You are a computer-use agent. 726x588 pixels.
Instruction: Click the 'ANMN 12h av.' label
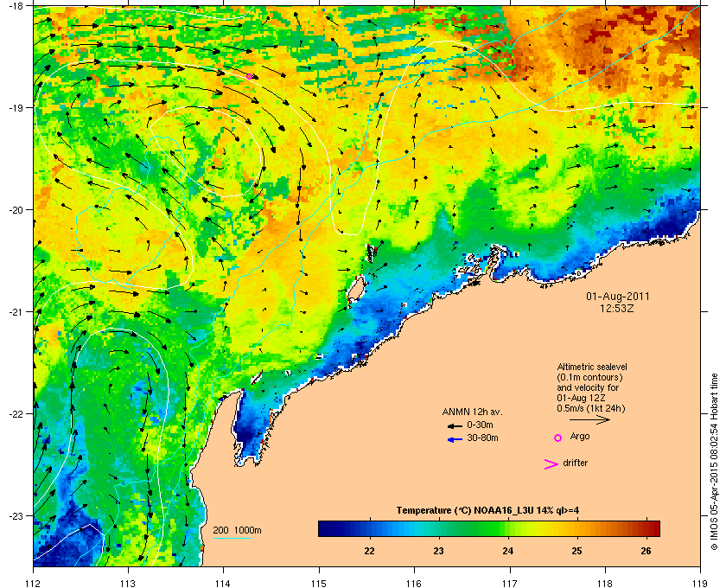472,412
